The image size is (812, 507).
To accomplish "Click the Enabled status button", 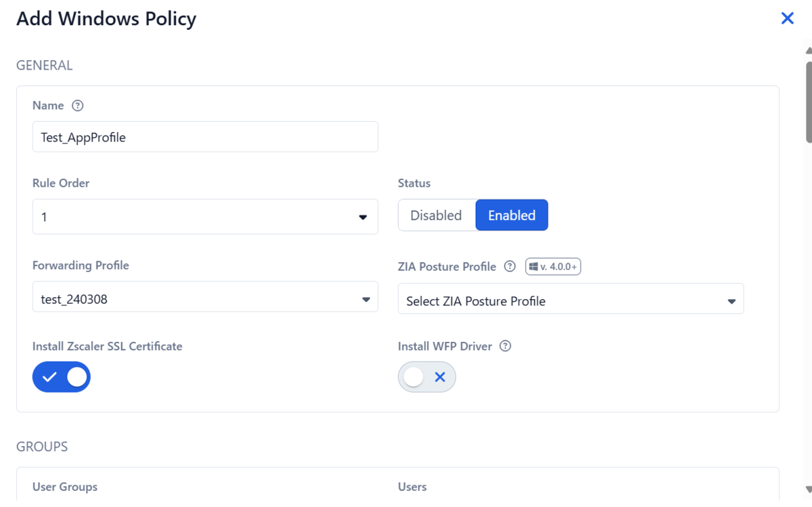I will (x=512, y=215).
